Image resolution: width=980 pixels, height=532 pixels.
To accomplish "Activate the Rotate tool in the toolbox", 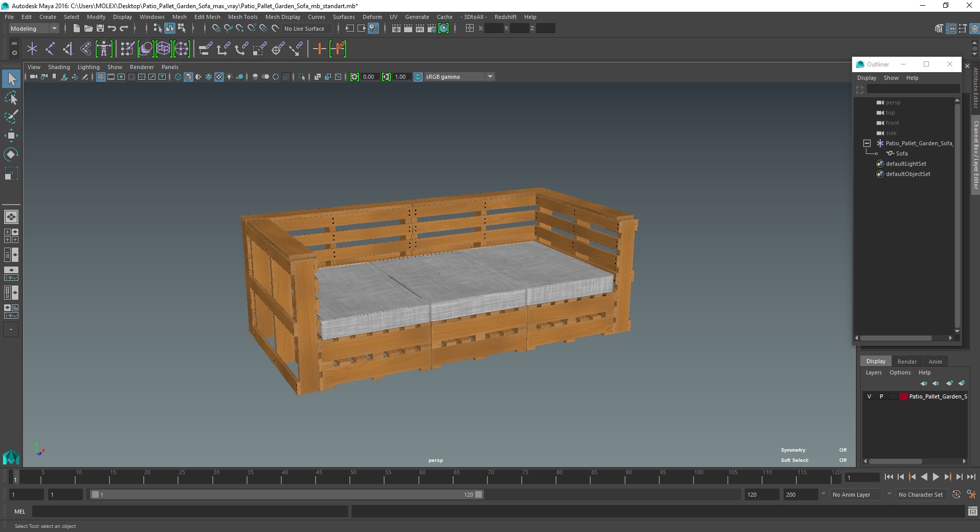I will click(11, 154).
